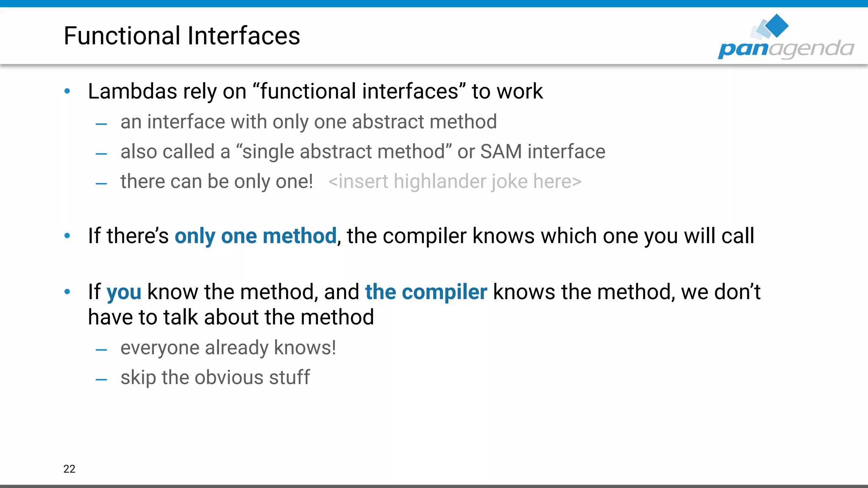Click the text "skip the obvious stuff"
This screenshot has width=868, height=488.
(215, 377)
